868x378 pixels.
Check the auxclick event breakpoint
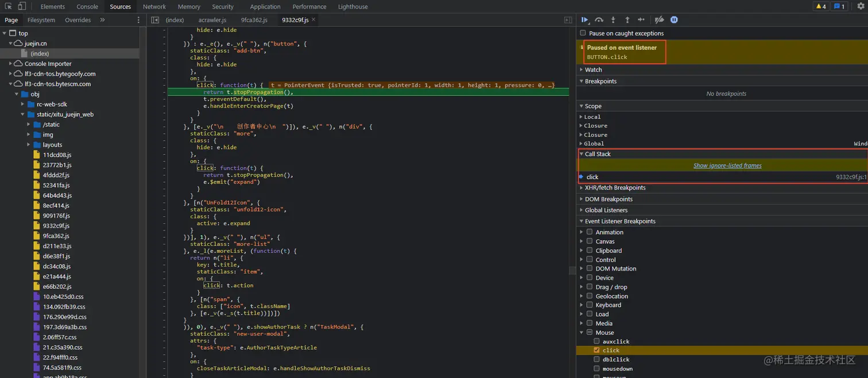pos(597,341)
